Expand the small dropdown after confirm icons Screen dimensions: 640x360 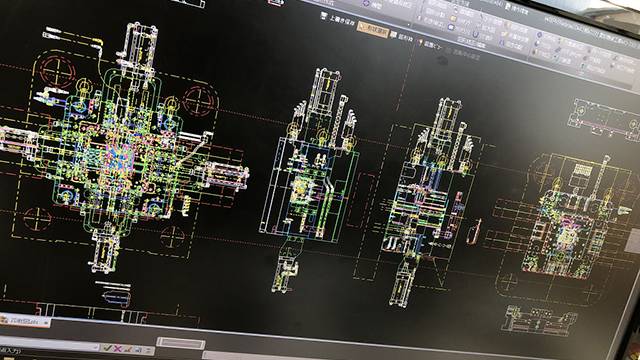point(149,351)
